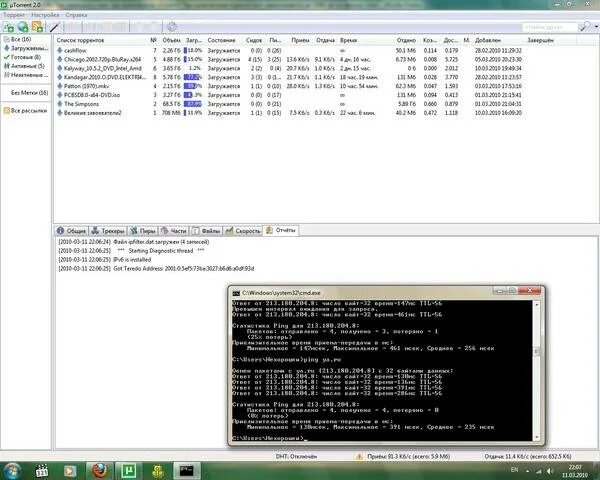
Task: Click the search magnifier icon
Action: (x=585, y=26)
